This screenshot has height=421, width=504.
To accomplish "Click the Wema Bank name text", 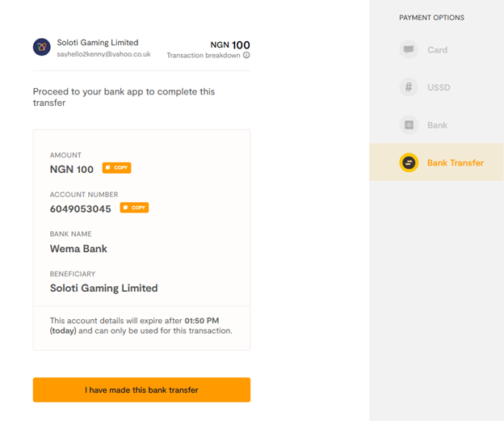I will click(x=78, y=249).
